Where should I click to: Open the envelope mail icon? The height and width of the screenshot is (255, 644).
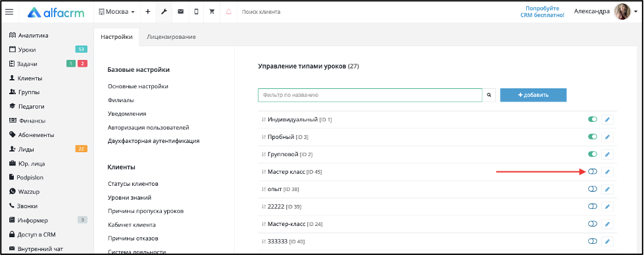[180, 12]
